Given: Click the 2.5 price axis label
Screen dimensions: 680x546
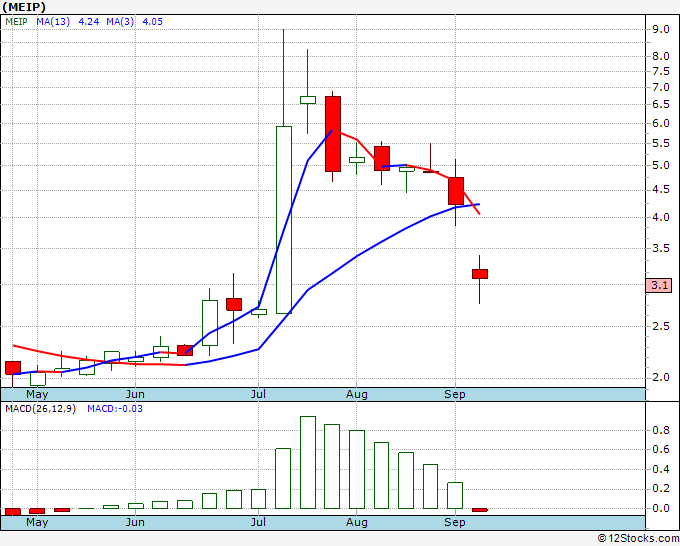Looking at the screenshot, I should [661, 326].
